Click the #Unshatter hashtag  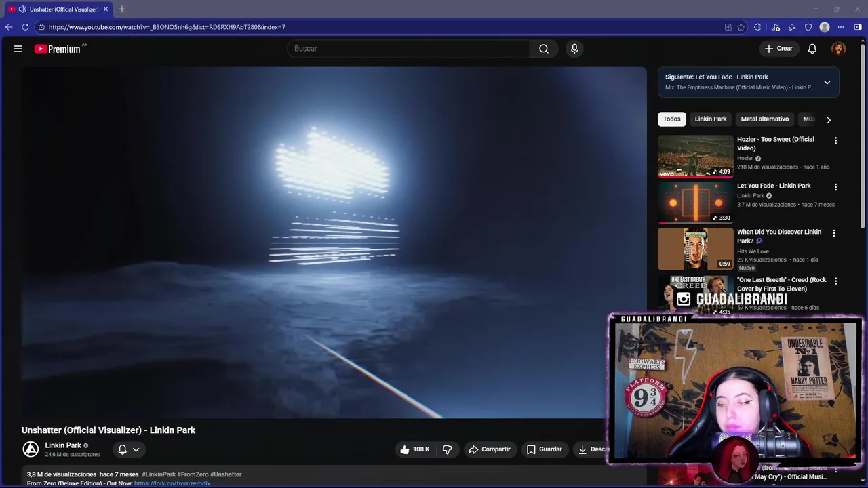coord(226,474)
